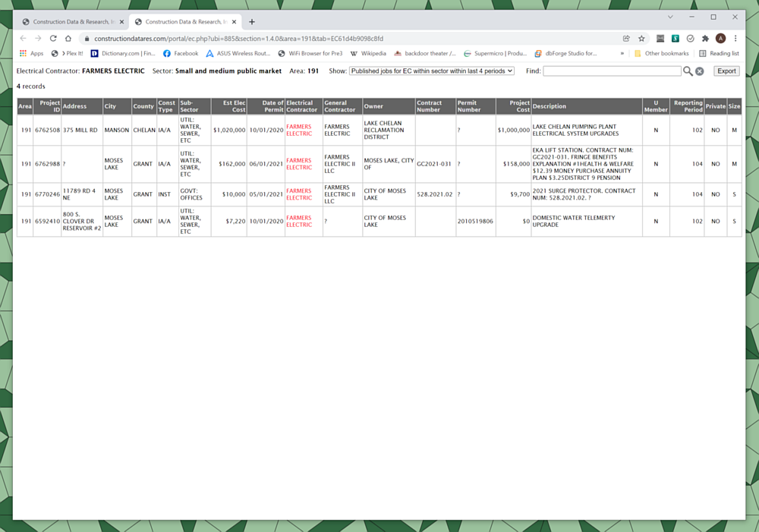Open the Extensions puzzle piece menu
759x532 pixels.
click(x=705, y=38)
